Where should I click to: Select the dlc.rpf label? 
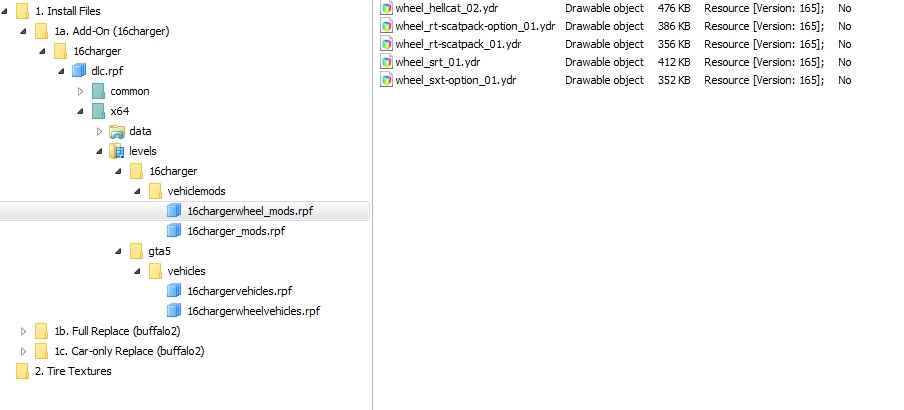pyautogui.click(x=107, y=71)
